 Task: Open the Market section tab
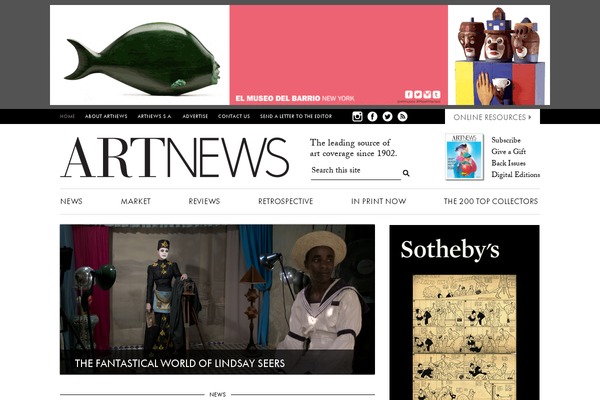coord(135,201)
